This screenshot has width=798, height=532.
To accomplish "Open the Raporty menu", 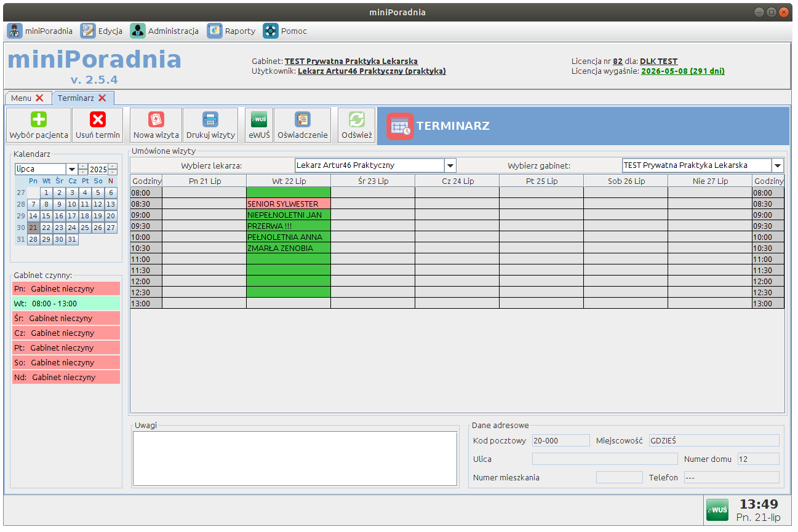I will coord(231,31).
